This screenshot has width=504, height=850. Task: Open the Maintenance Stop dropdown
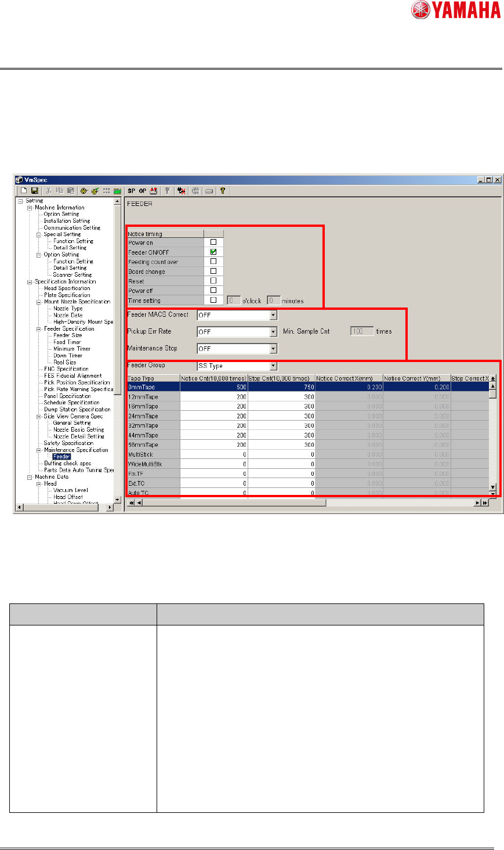point(274,349)
